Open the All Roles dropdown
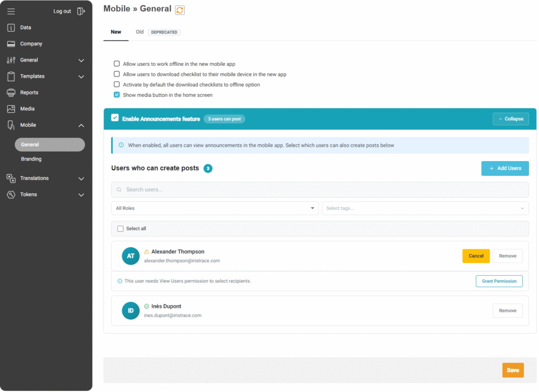The height and width of the screenshot is (392, 539). [214, 208]
